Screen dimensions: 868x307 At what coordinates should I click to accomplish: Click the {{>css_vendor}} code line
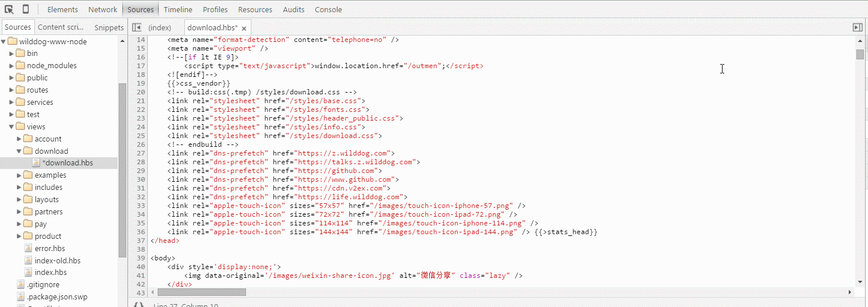199,83
